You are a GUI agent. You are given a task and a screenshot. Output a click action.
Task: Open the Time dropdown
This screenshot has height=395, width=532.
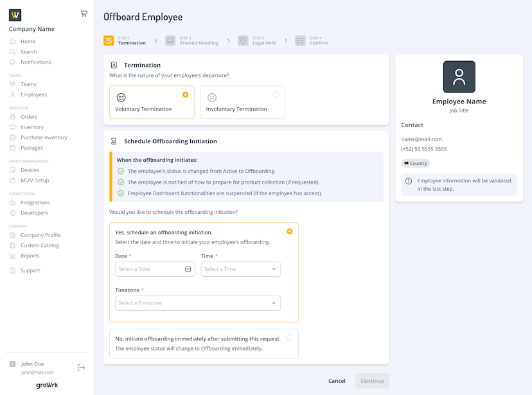coord(240,269)
